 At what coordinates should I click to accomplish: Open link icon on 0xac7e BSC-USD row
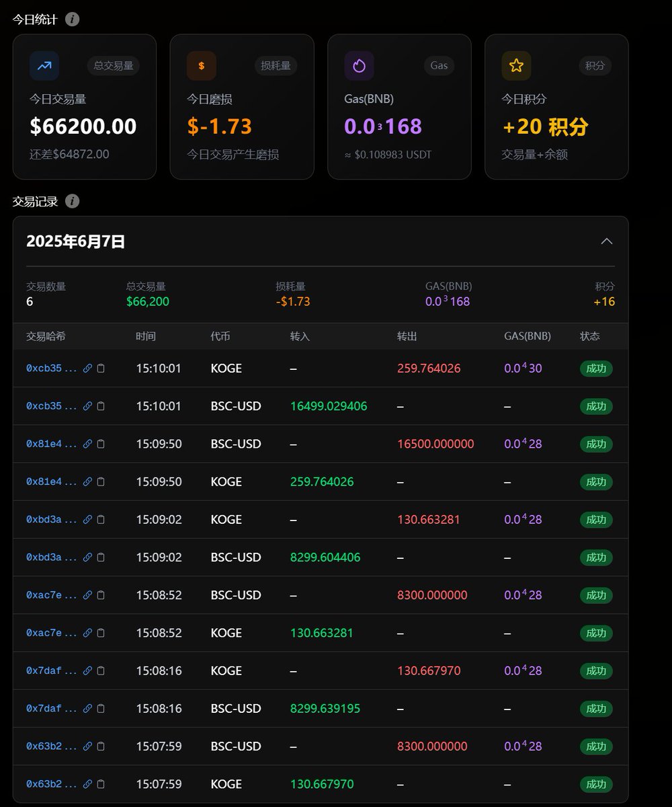(87, 595)
